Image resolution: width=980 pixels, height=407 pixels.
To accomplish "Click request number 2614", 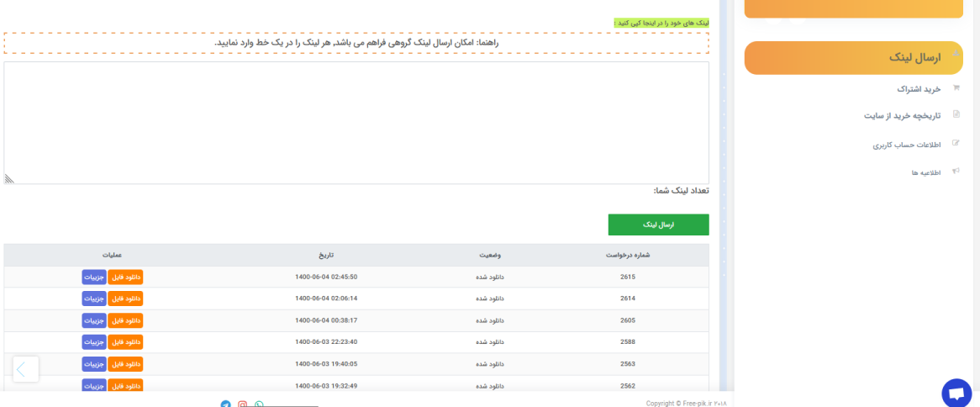I will point(628,299).
